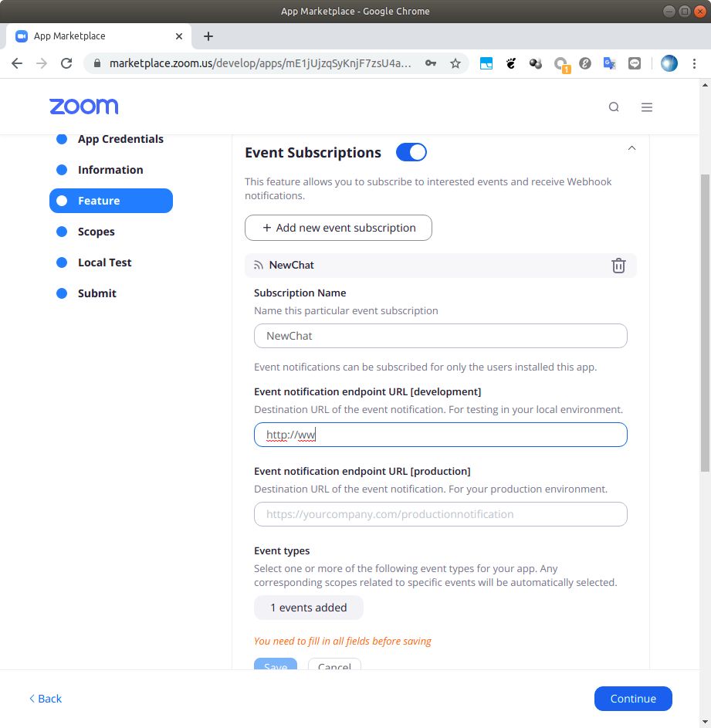Collapse the NewChat subscription header
This screenshot has width=711, height=728.
tap(440, 265)
